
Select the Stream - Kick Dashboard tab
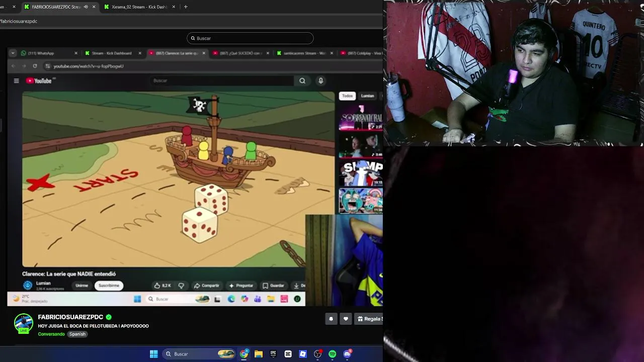pyautogui.click(x=112, y=53)
